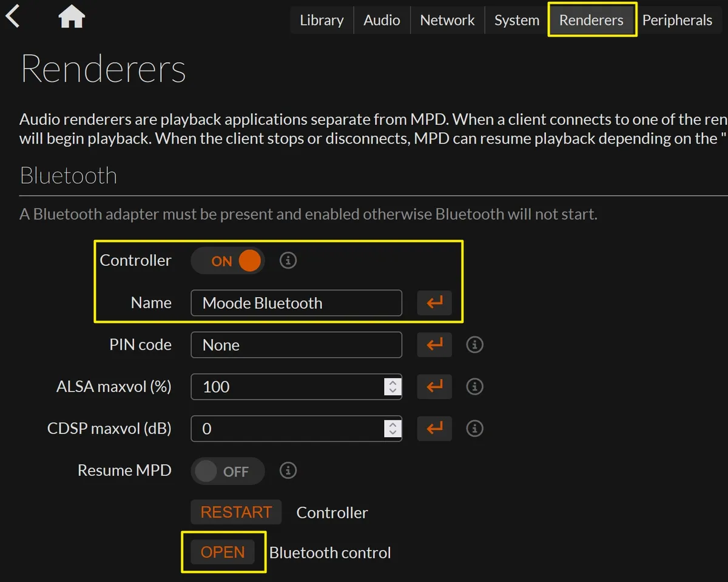
Task: Select the Renderers tab
Action: tap(591, 20)
